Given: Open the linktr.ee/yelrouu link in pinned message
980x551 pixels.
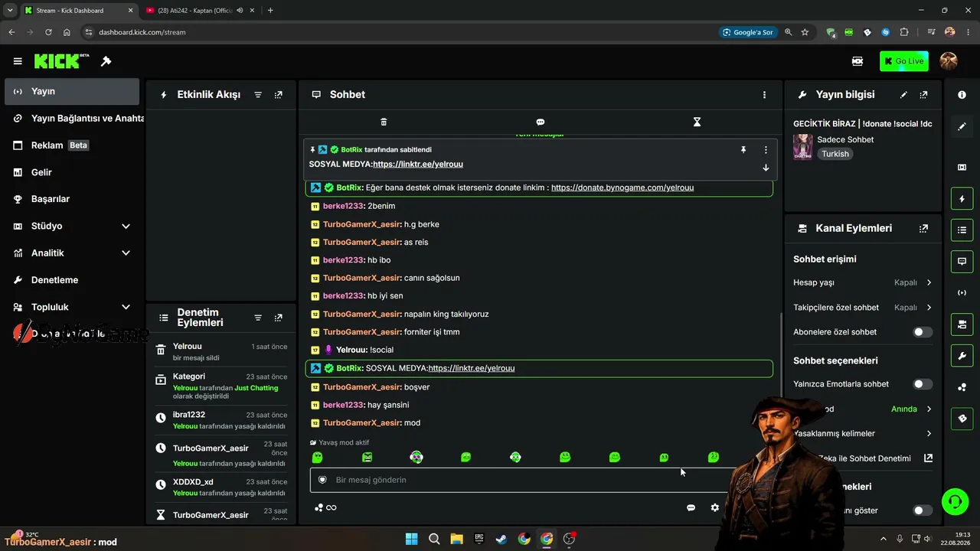Looking at the screenshot, I should pos(418,164).
